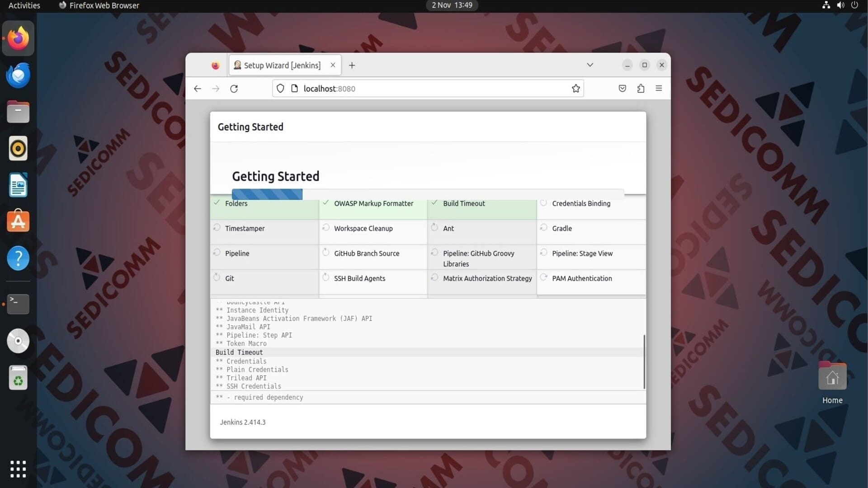Save the page to Pocket
Image resolution: width=868 pixels, height=488 pixels.
623,89
